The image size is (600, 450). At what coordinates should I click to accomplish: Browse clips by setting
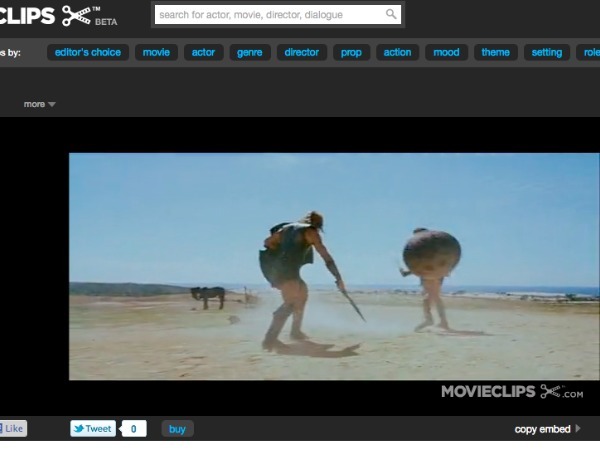[x=547, y=52]
